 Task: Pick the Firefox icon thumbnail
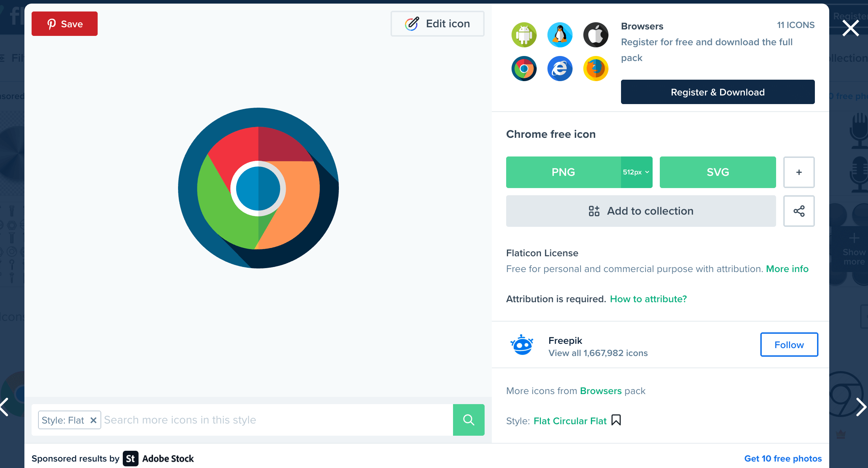[x=596, y=69]
